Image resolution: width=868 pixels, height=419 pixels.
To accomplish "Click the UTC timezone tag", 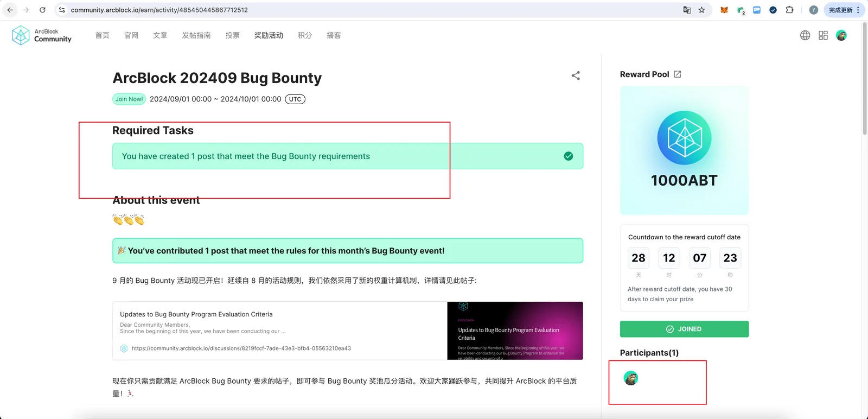I will tap(295, 99).
